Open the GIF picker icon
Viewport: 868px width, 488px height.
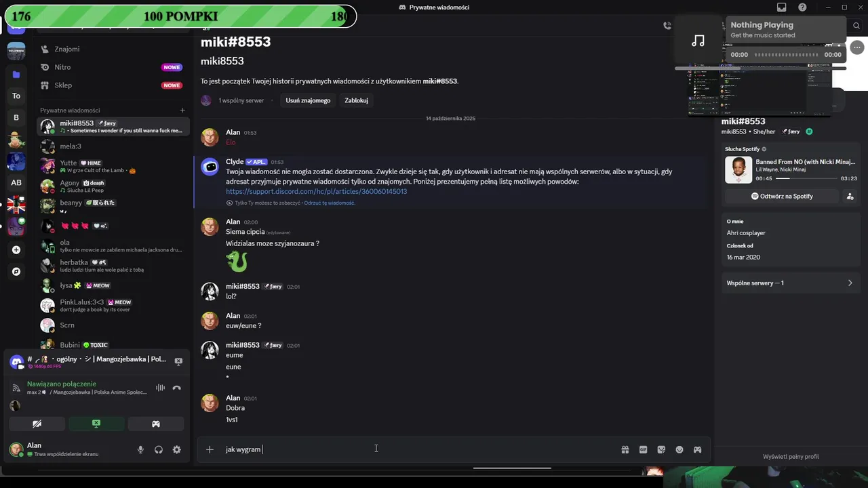643,449
